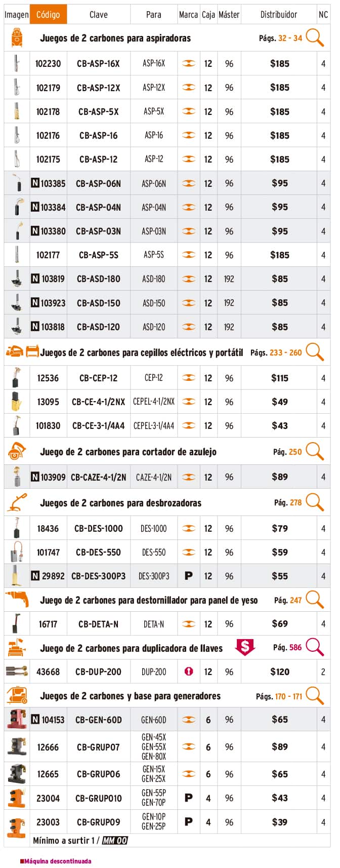Click the magnifier next to Pág. 278
The image size is (340, 868).
pyautogui.click(x=315, y=502)
